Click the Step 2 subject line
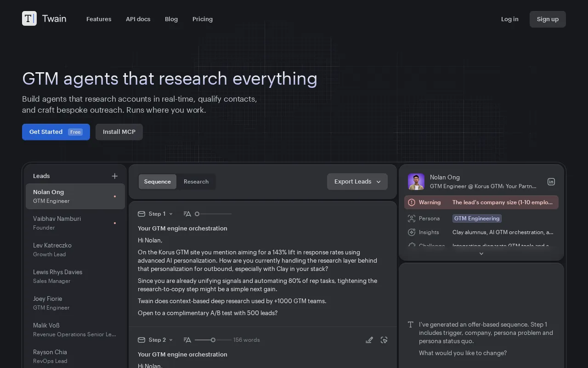Screen dimensions: 588x368 [182, 355]
